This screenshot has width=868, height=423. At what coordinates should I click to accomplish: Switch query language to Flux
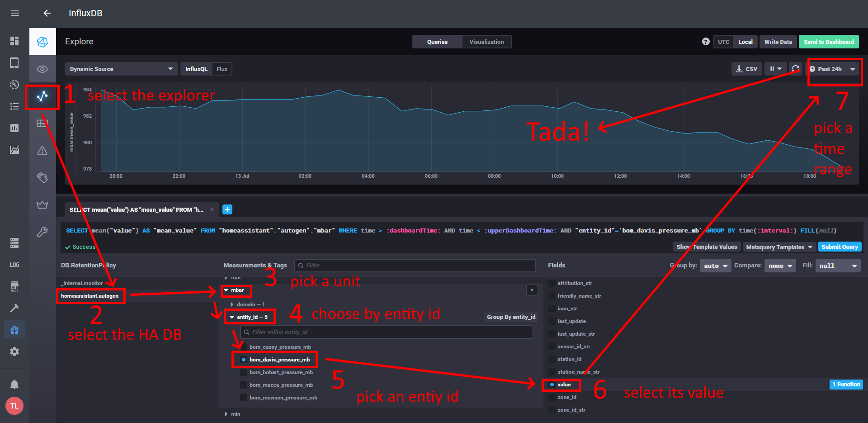click(x=222, y=69)
